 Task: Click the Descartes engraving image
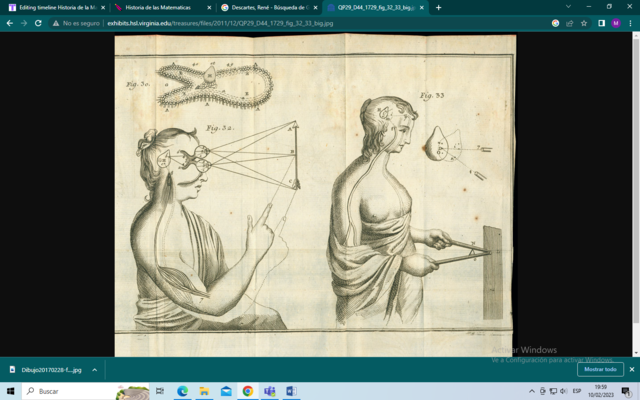[x=315, y=195]
